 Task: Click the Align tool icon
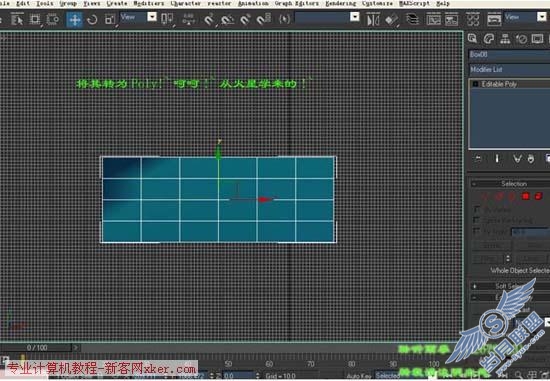coord(391,19)
